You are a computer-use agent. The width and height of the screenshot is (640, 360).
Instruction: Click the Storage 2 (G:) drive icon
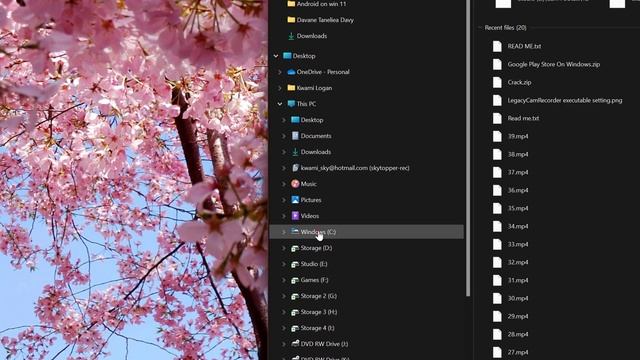(295, 296)
